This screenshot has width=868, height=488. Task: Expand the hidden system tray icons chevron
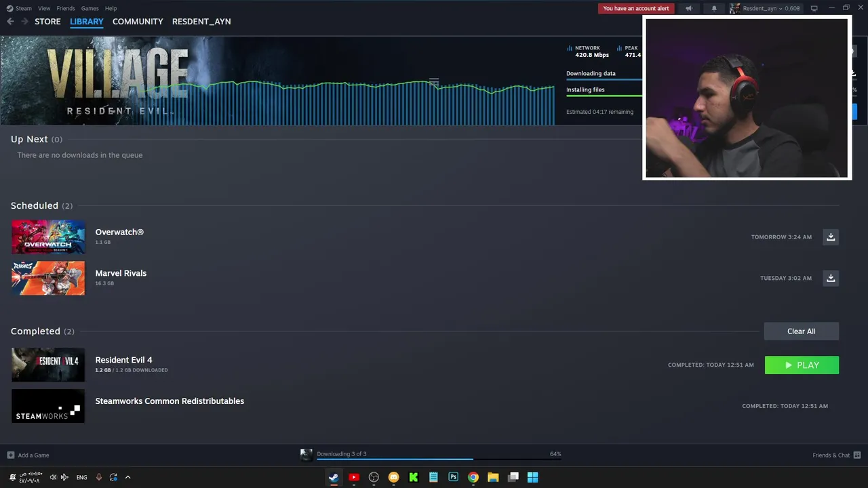tap(127, 477)
